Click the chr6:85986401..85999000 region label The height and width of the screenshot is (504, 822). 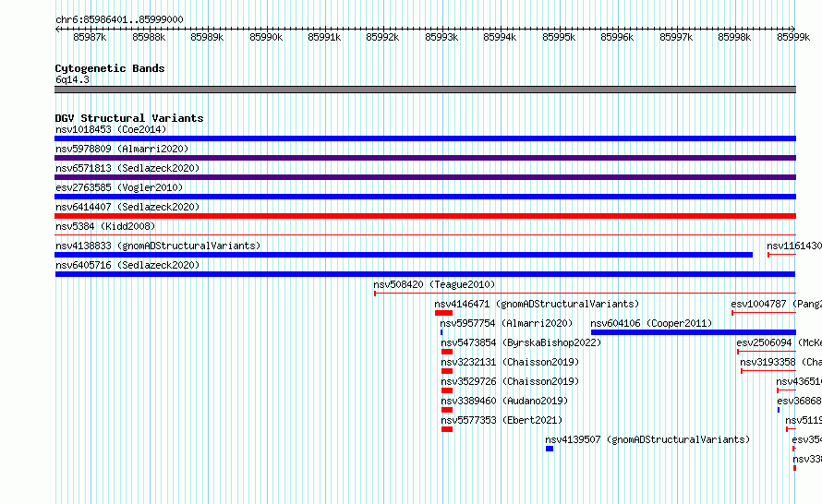(119, 19)
